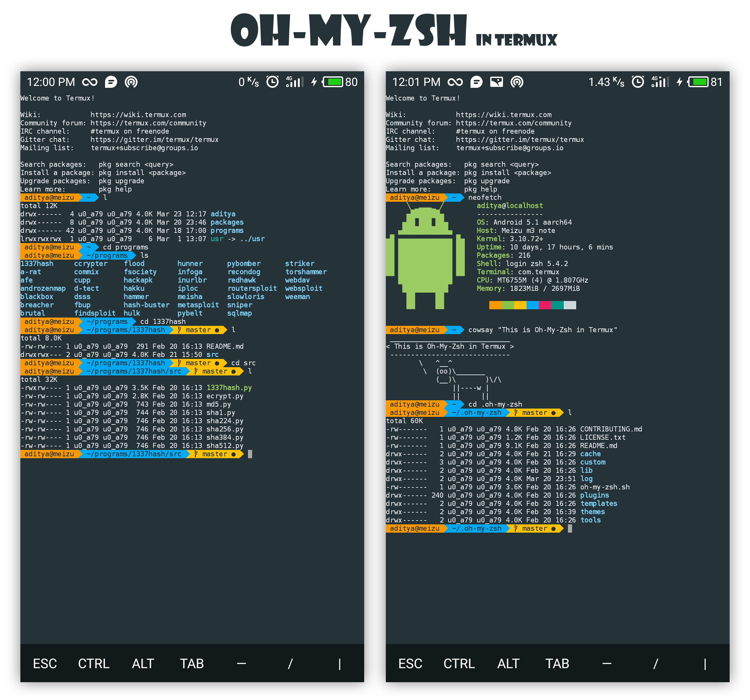The width and height of the screenshot is (750, 700).
Task: Tap the infinity loop icon on right phone
Action: tap(455, 82)
